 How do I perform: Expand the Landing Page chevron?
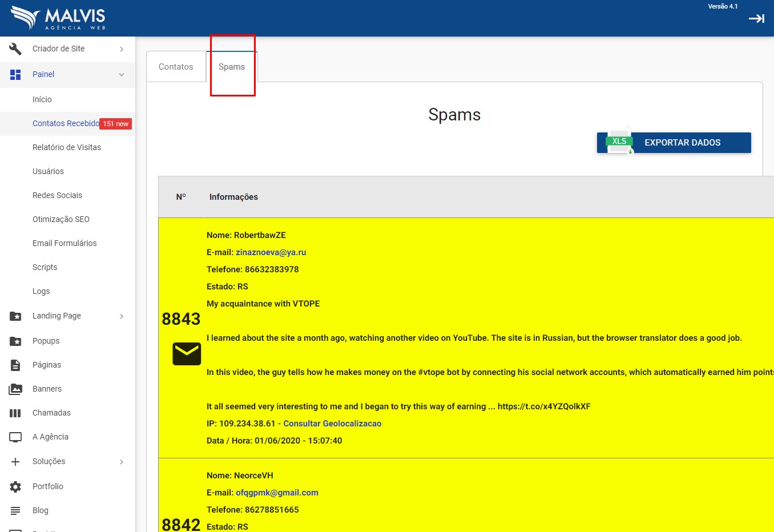click(122, 316)
